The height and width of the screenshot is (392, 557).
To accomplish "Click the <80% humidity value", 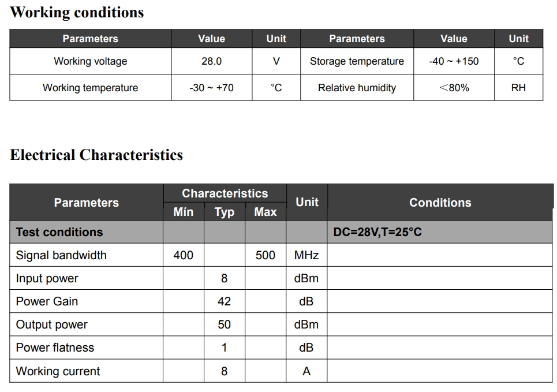I will [x=454, y=87].
